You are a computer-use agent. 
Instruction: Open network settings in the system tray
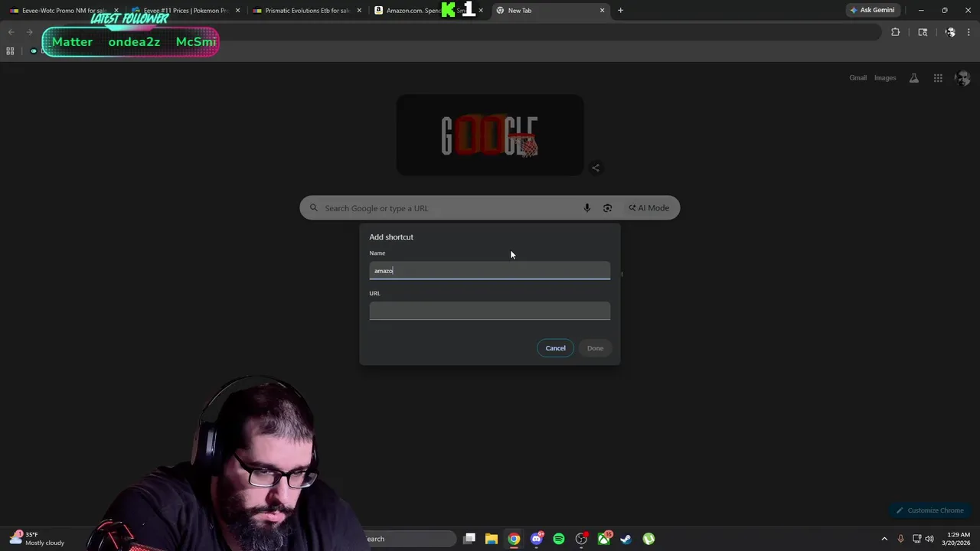tap(916, 539)
